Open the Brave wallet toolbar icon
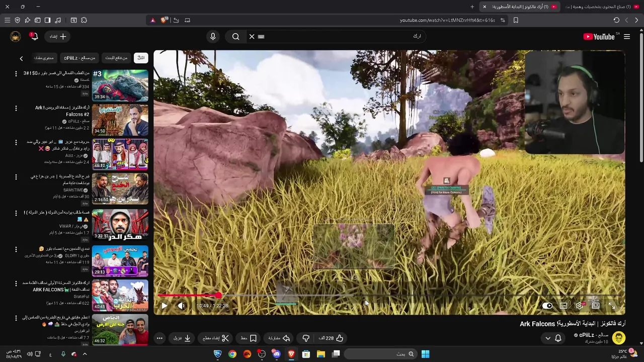Screen dimensions: 644x362 [x=37, y=20]
